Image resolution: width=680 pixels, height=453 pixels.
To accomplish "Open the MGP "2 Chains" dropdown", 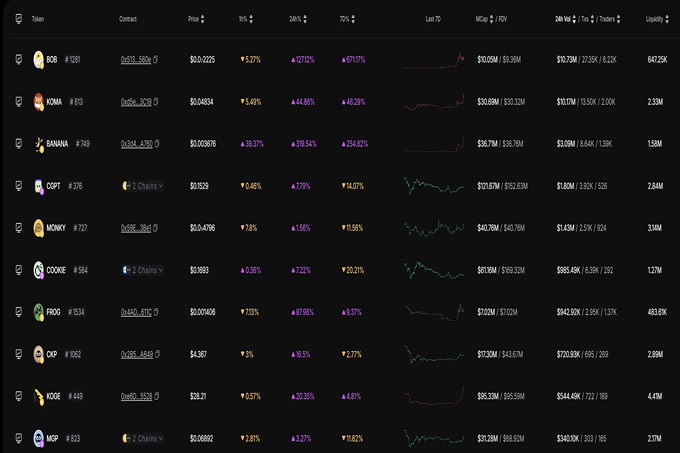I will 143,438.
